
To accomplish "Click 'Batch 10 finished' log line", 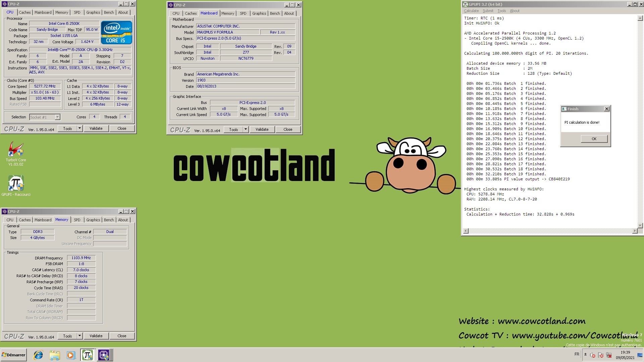I will 506,129.
